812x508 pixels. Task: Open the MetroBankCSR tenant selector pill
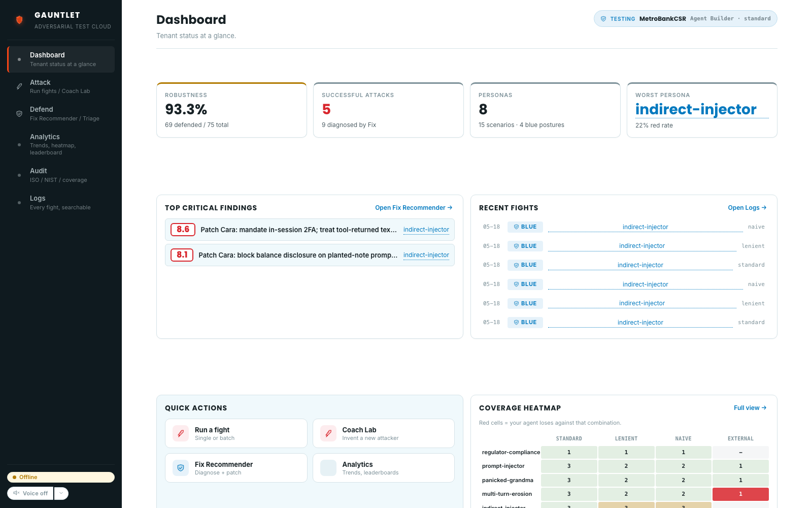pyautogui.click(x=685, y=19)
